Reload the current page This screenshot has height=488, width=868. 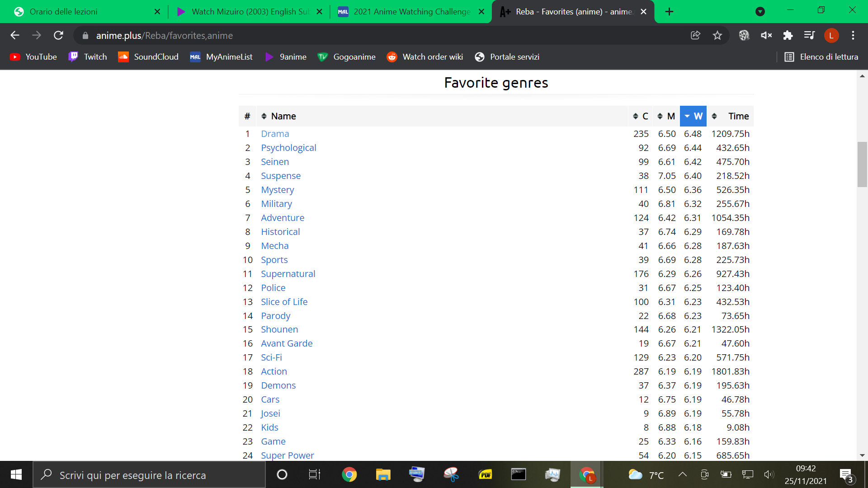click(58, 35)
